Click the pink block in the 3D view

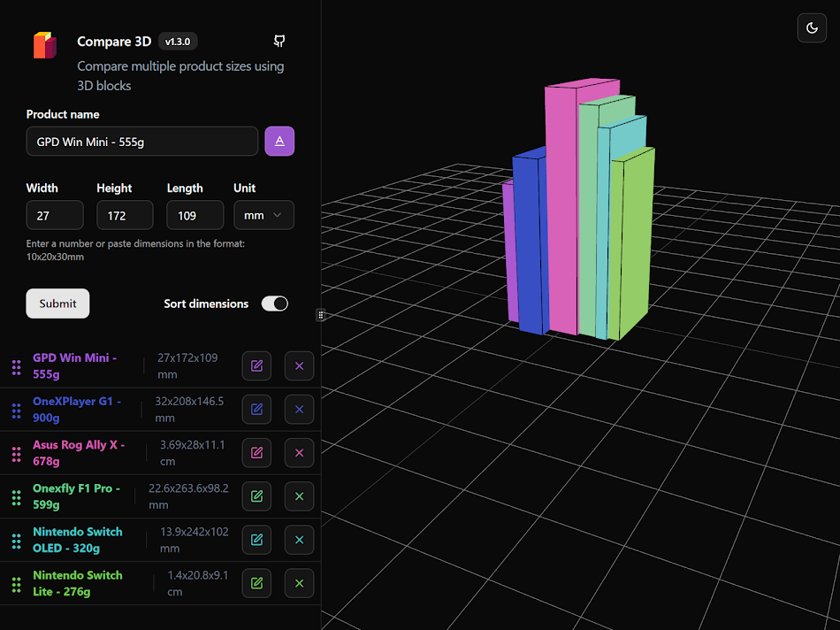point(562,209)
